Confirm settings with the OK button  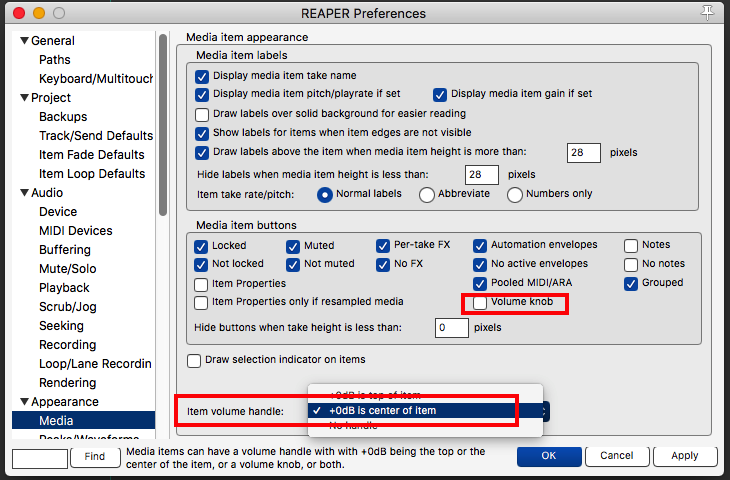[549, 456]
